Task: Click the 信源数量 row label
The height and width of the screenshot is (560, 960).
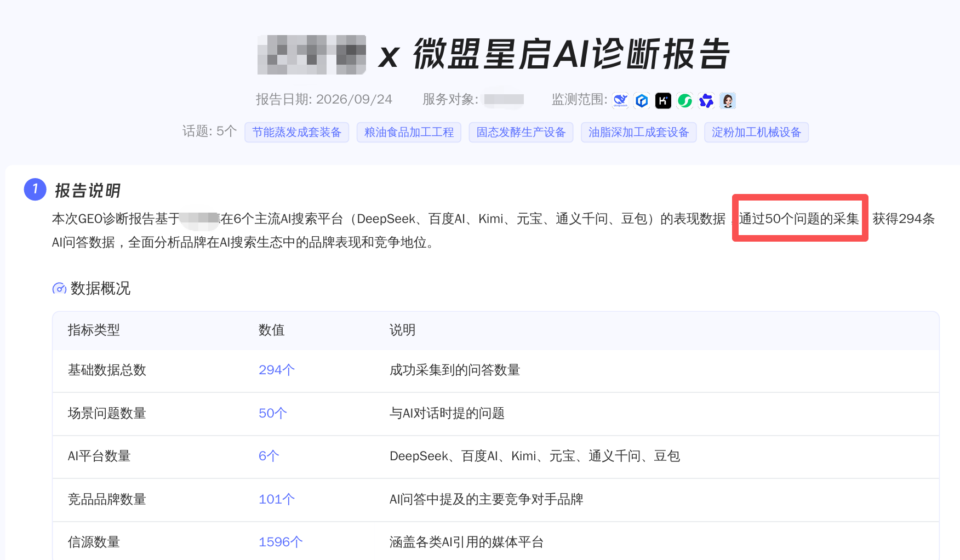Action: point(94,542)
